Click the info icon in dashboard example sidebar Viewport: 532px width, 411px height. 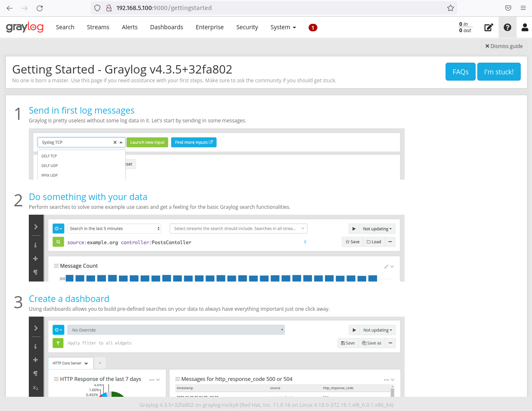tap(35, 346)
